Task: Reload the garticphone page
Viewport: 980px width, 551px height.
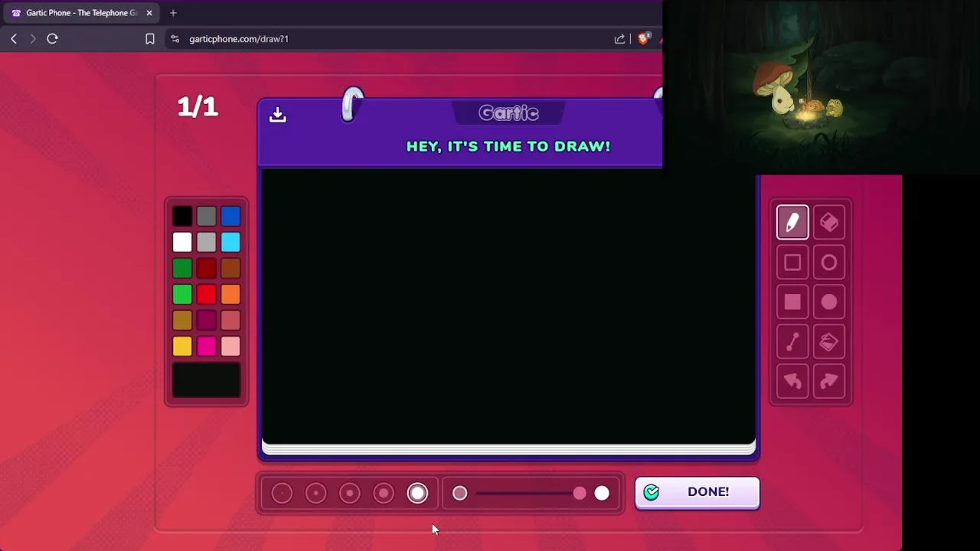Action: (x=52, y=38)
